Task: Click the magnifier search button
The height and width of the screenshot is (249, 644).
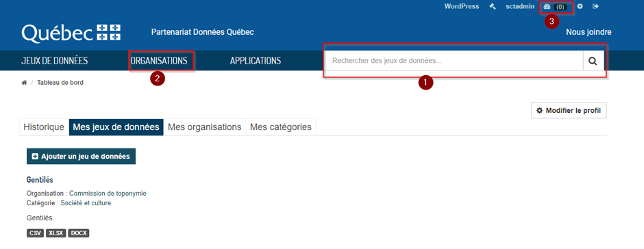Action: (x=593, y=61)
